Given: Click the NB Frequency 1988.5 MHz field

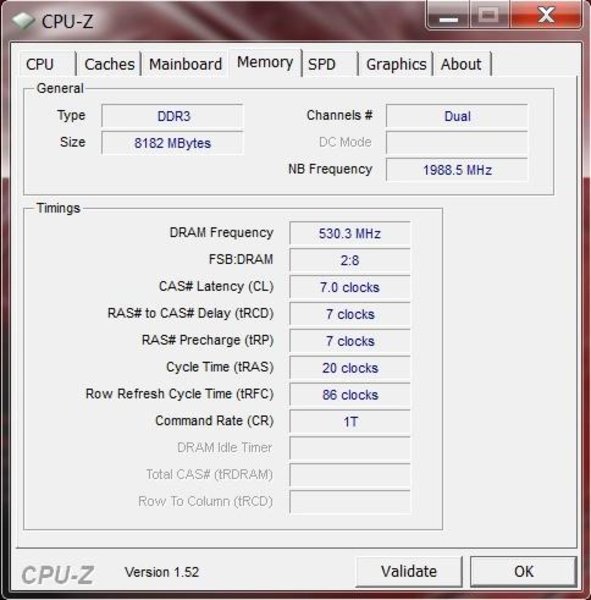Looking at the screenshot, I should 457,170.
